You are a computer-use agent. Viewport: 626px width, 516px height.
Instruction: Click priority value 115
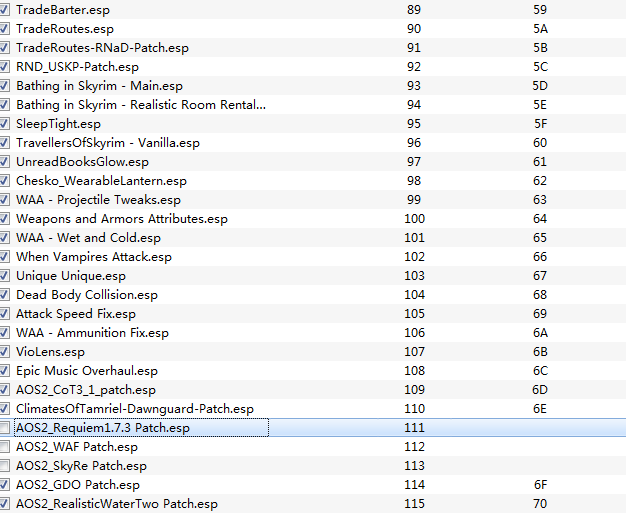(414, 504)
